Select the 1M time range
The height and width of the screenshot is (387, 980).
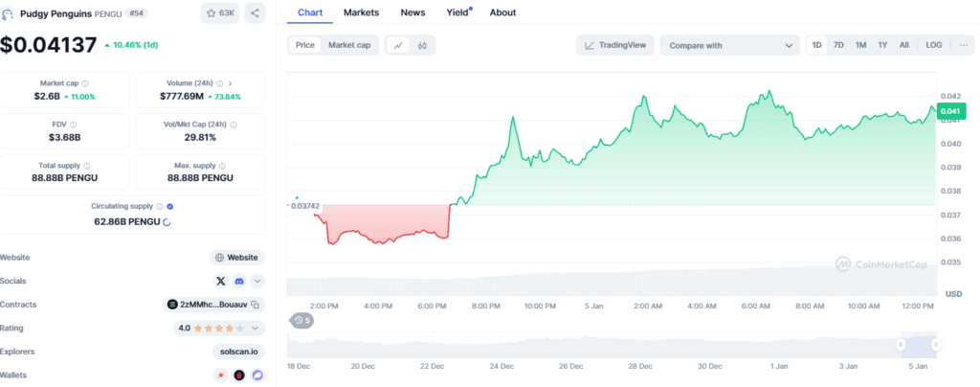tap(860, 45)
